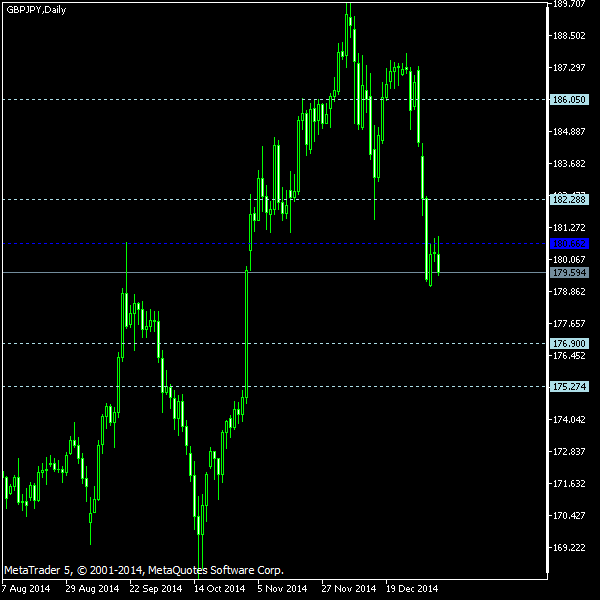The width and height of the screenshot is (600, 600).
Task: Click the 7 Aug 2014 date label
Action: point(26,589)
